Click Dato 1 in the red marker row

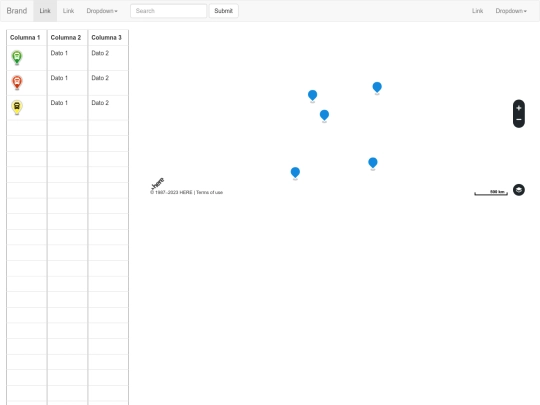(59, 78)
